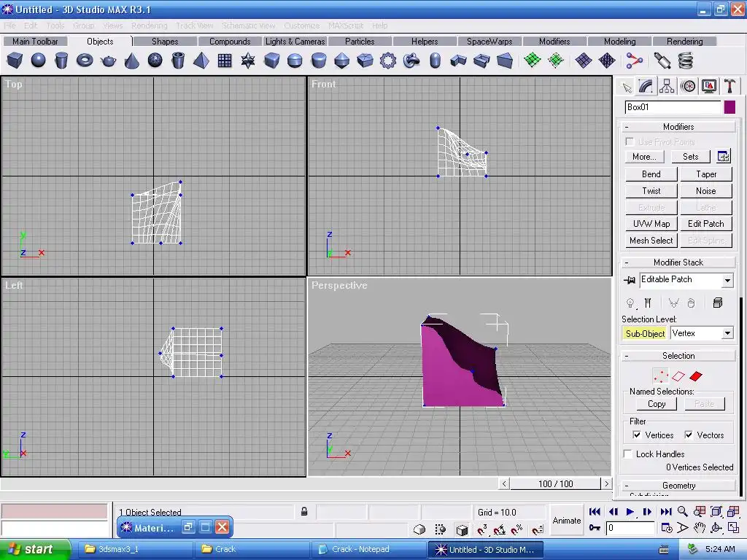
Task: Apply the Taper modifier
Action: point(706,174)
